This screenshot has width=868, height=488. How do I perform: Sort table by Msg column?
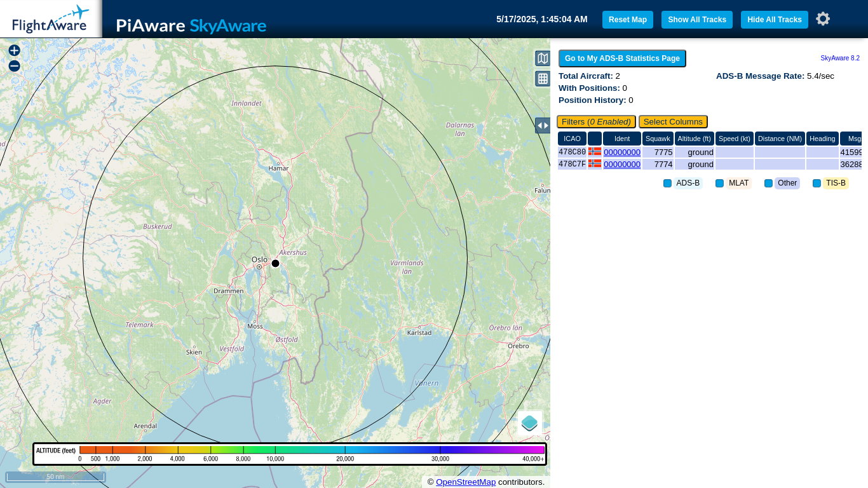[851, 139]
